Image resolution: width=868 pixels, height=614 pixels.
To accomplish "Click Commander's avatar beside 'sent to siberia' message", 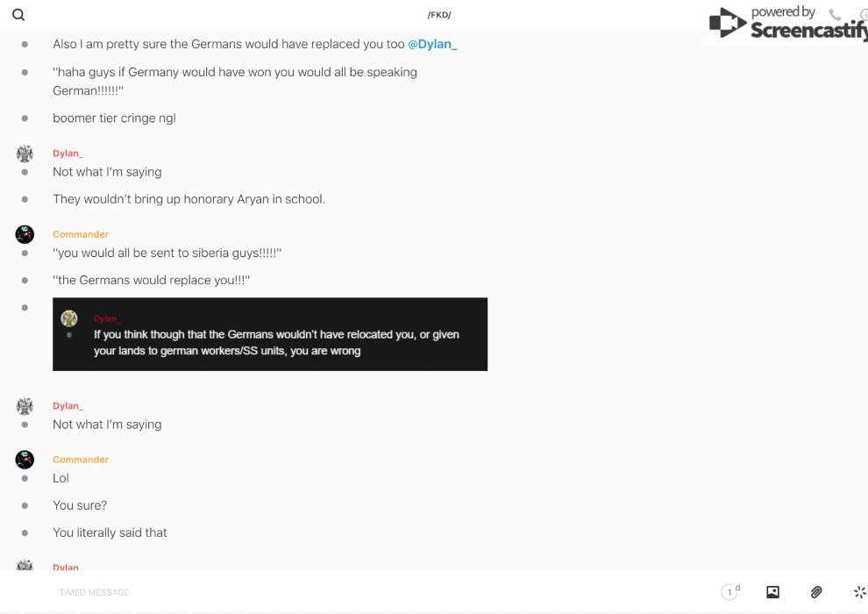I will coord(25,234).
